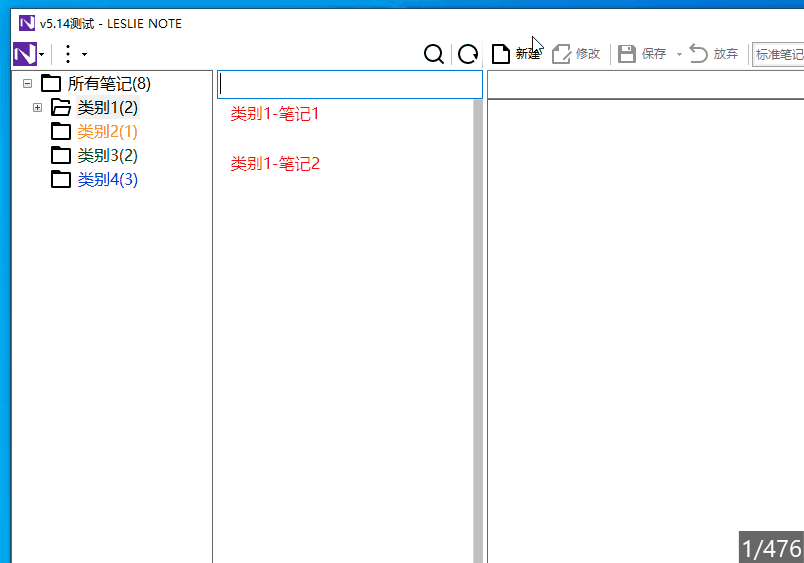
Task: Open note 类别1-笔记1 in list
Action: point(275,114)
